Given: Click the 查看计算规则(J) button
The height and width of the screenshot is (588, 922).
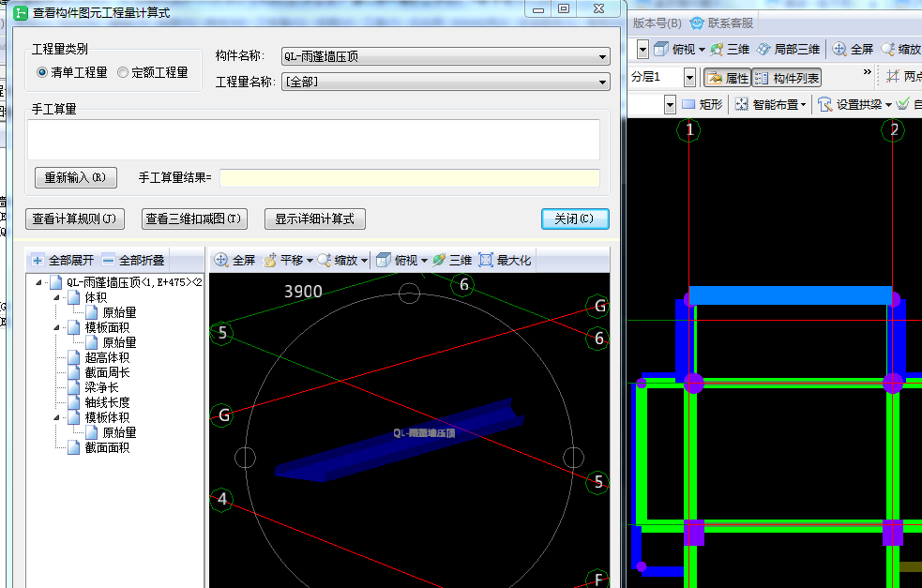Looking at the screenshot, I should tap(75, 219).
